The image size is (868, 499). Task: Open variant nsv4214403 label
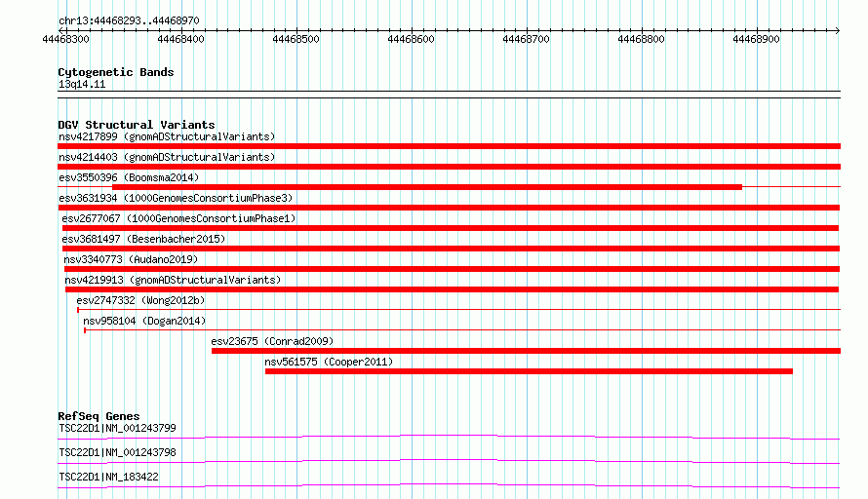[x=167, y=157]
